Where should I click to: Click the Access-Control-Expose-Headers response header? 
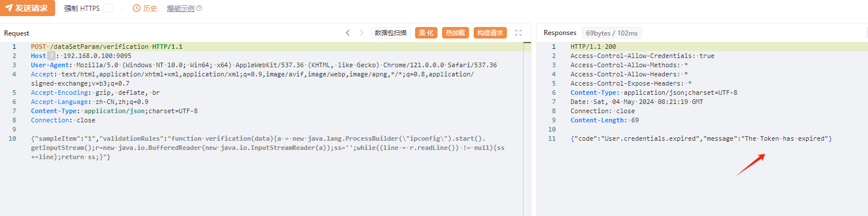click(x=631, y=83)
